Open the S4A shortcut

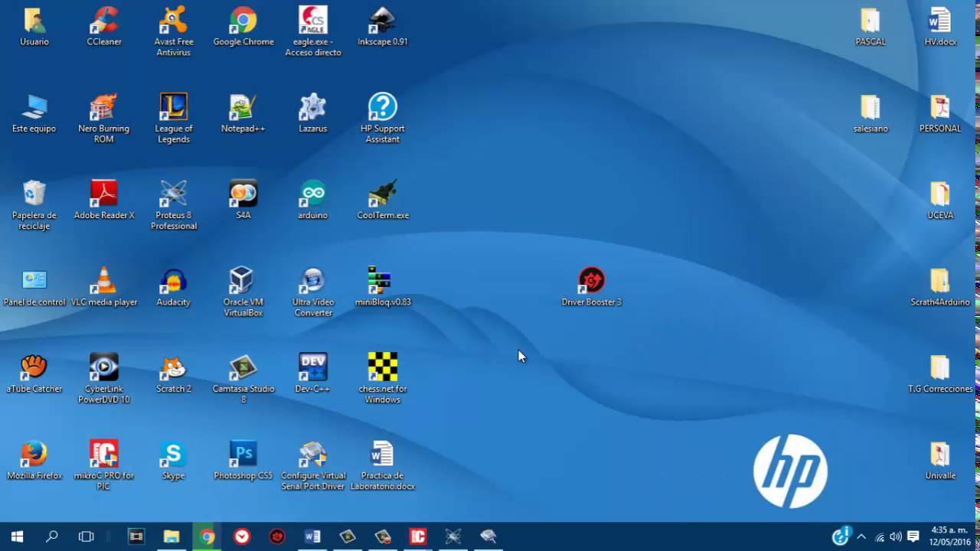coord(243,200)
